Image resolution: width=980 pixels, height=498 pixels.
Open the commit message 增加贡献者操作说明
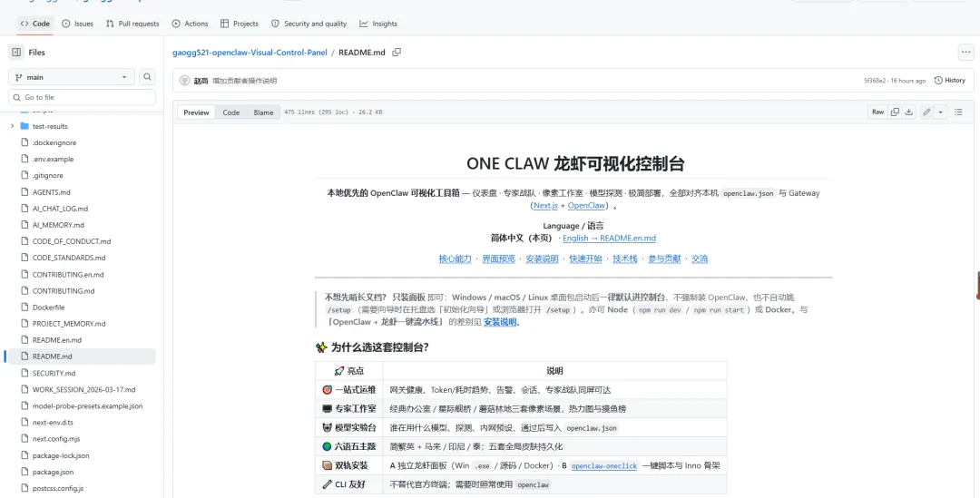[244, 81]
